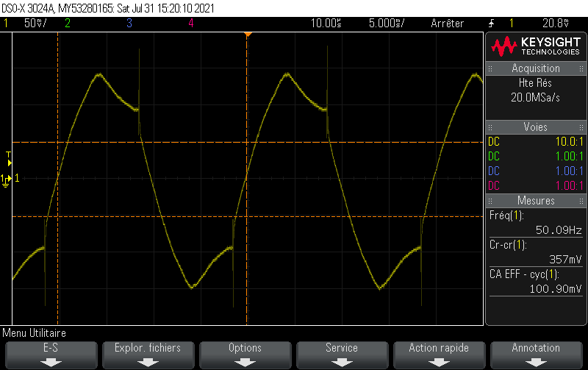
Task: Toggle blue channel 3 indicator
Action: pyautogui.click(x=129, y=23)
